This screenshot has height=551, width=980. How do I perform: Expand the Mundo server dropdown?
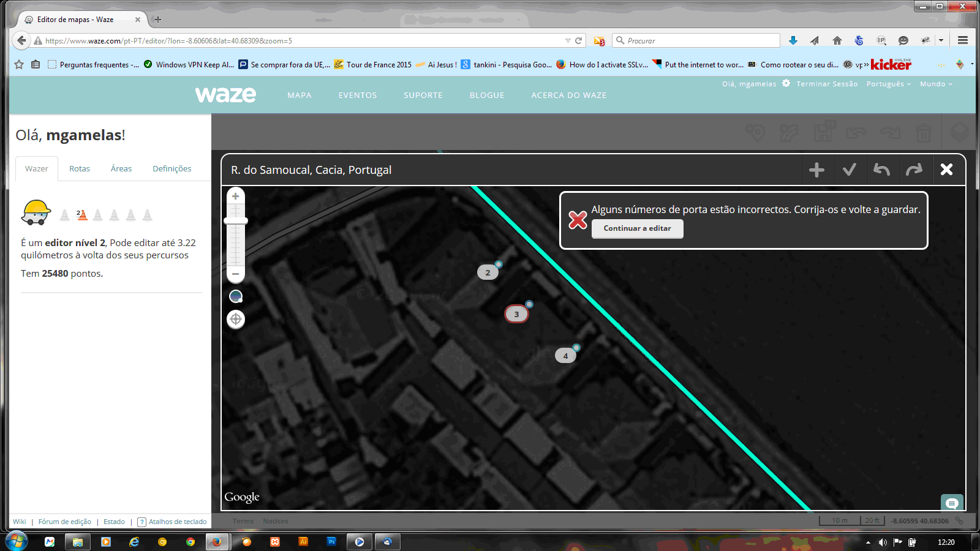tap(937, 84)
